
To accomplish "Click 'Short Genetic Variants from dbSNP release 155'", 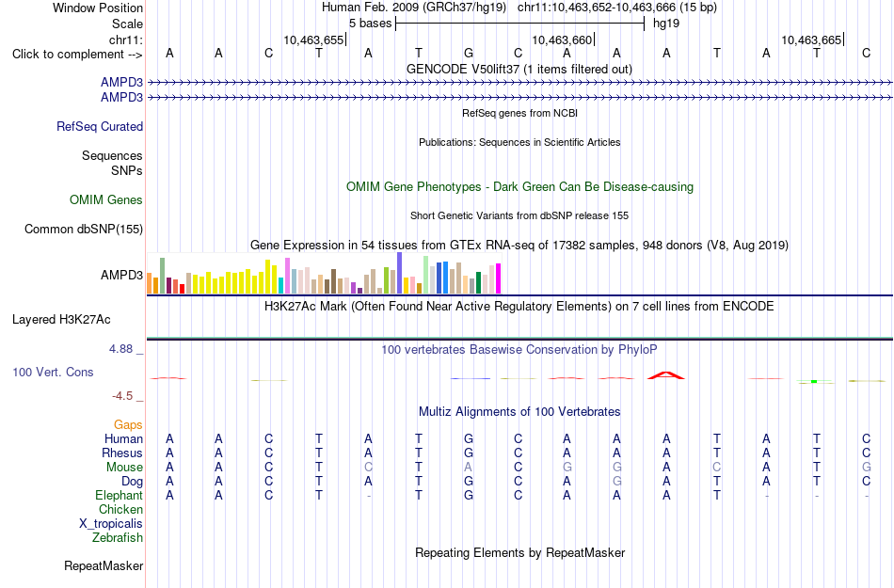I will click(x=519, y=215).
